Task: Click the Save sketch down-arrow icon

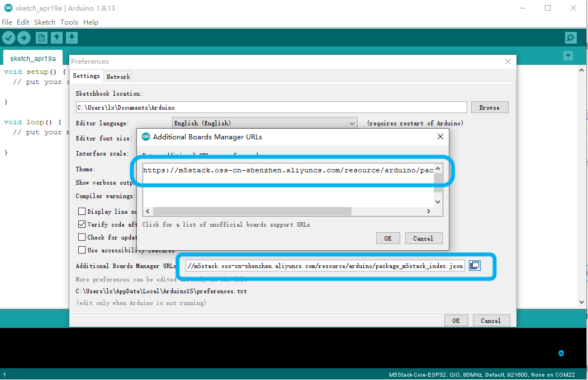Action: click(72, 38)
